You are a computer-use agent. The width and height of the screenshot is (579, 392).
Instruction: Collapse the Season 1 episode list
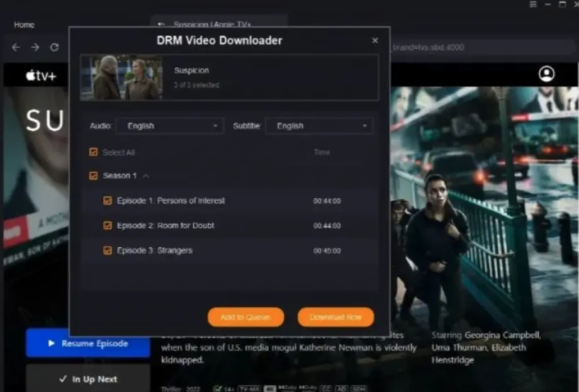click(x=146, y=176)
